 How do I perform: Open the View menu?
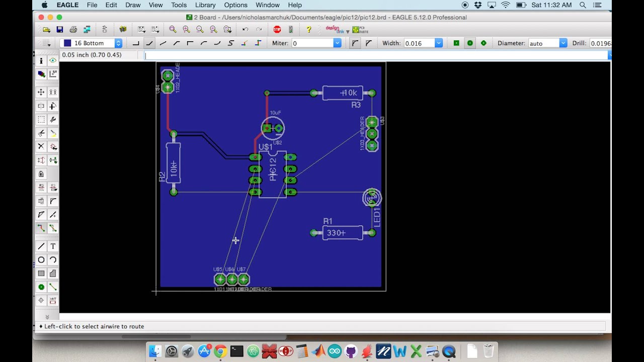(156, 5)
